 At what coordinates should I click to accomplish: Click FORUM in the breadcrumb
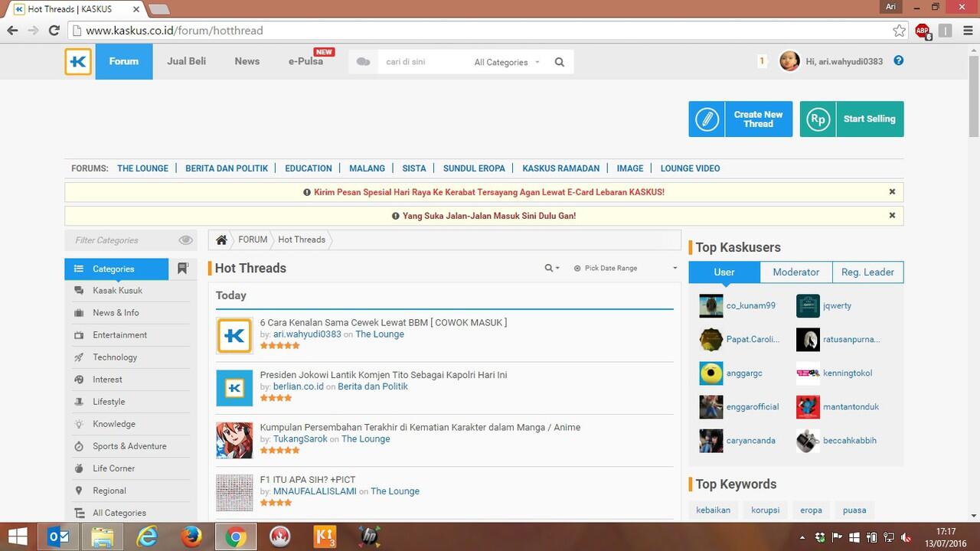click(x=253, y=240)
